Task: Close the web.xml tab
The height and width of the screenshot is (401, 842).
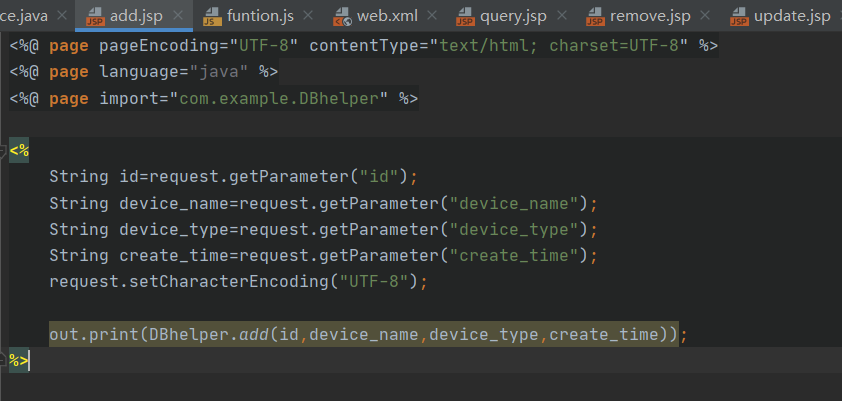Action: pos(432,16)
